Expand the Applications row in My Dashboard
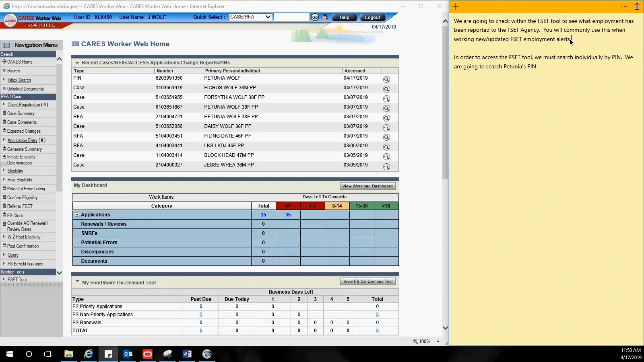The width and height of the screenshot is (644, 362). pos(77,215)
